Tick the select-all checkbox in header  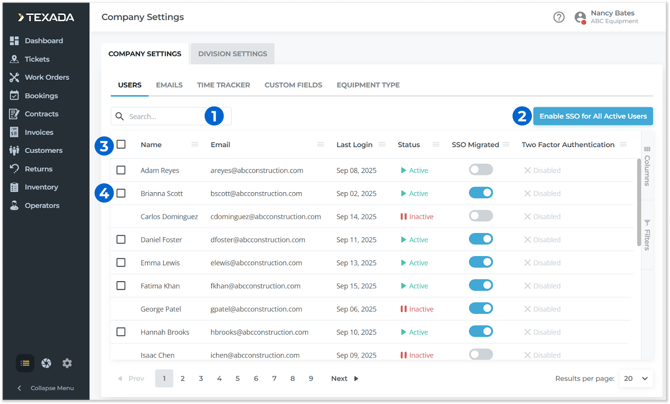[x=121, y=145]
